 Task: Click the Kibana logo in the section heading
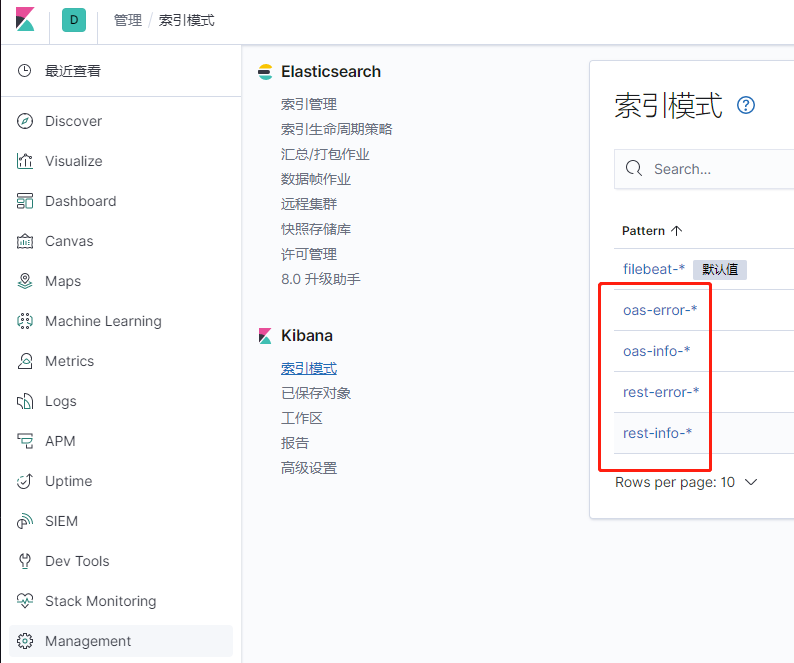click(265, 336)
